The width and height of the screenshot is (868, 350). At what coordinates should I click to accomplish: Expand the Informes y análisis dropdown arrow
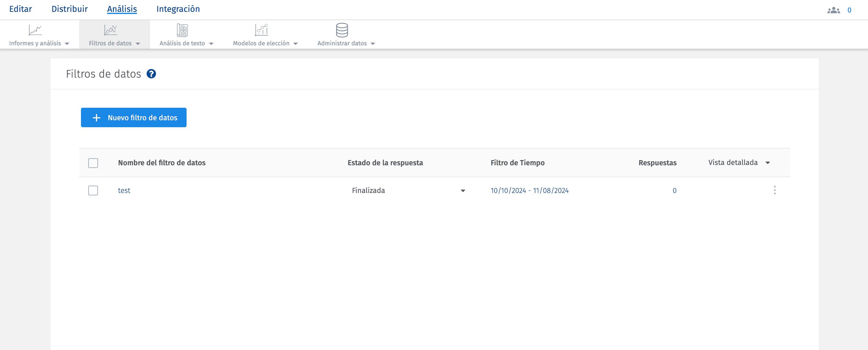click(x=67, y=44)
